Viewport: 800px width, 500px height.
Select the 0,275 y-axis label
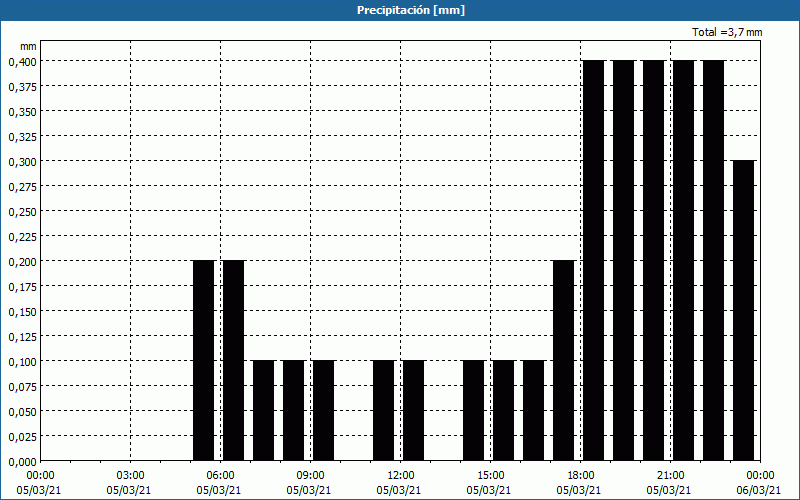coord(22,187)
